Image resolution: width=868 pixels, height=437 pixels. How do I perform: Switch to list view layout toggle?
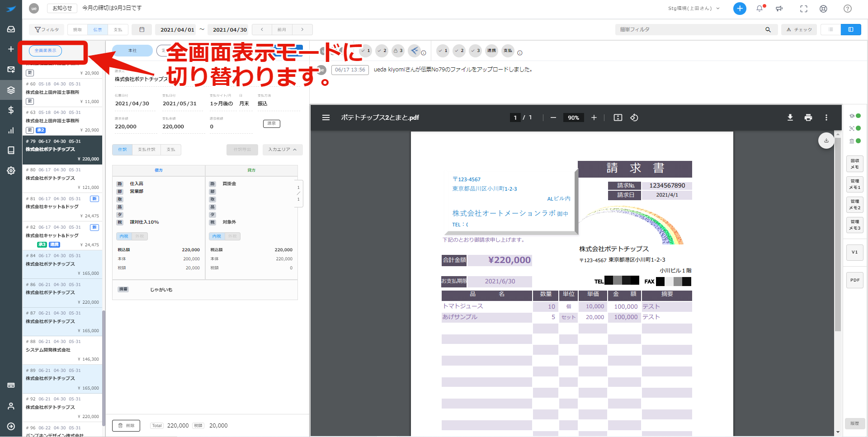[831, 30]
